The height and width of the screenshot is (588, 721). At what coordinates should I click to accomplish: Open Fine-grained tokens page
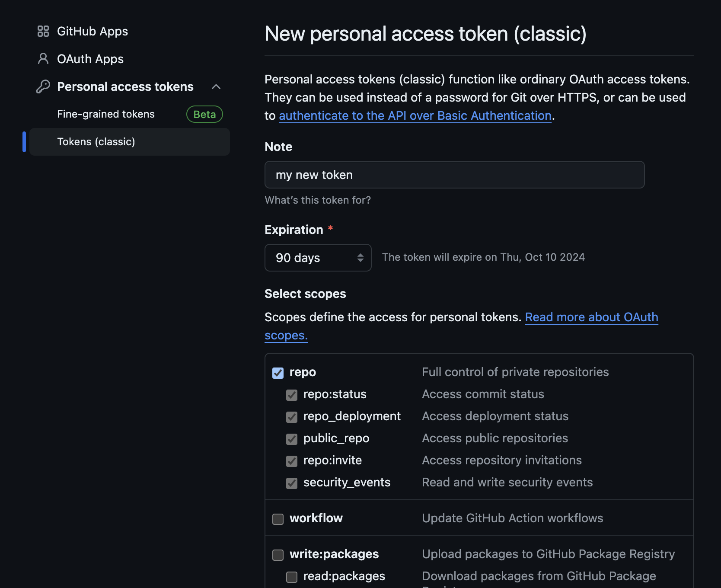tap(106, 114)
